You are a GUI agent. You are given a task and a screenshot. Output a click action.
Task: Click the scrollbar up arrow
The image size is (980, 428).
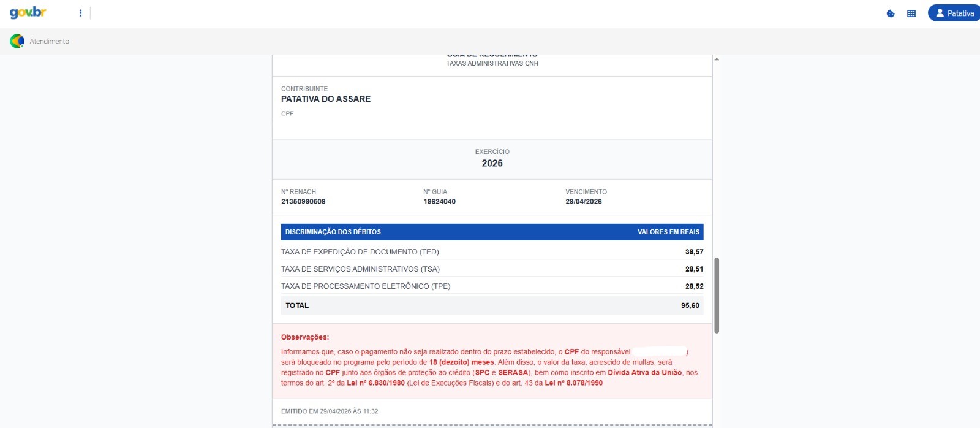[717, 59]
